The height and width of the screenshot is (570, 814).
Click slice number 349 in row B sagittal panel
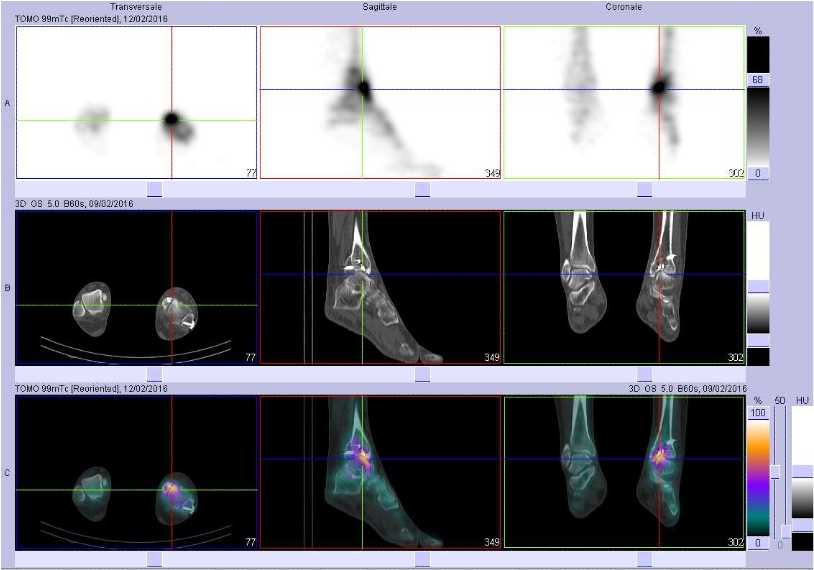(x=492, y=358)
